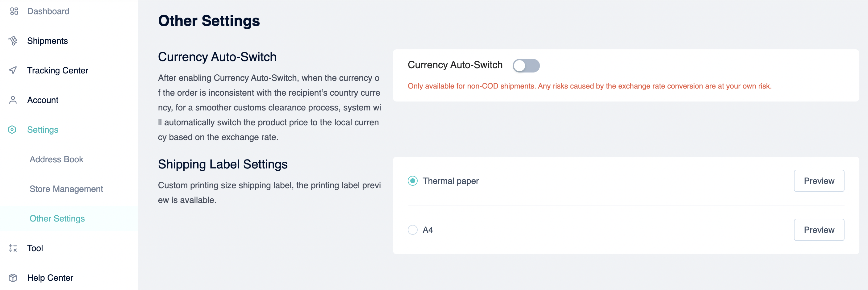Click the Settings hexagon icon

[x=12, y=130]
